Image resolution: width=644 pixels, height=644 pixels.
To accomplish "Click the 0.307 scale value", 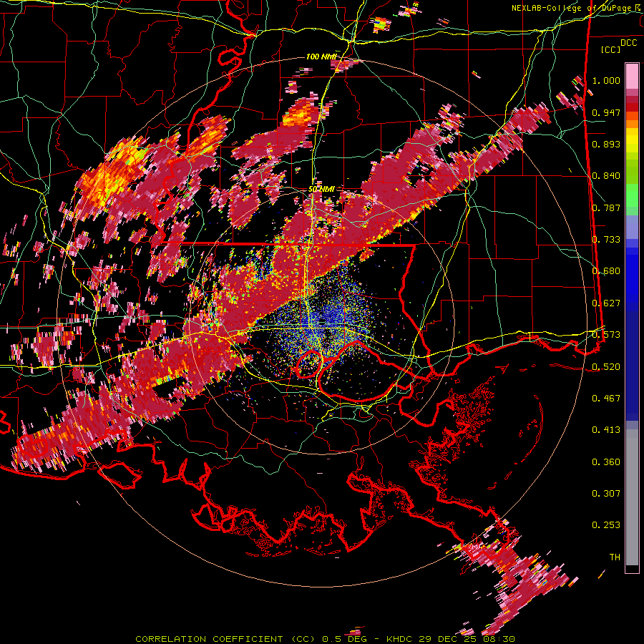I will point(606,494).
